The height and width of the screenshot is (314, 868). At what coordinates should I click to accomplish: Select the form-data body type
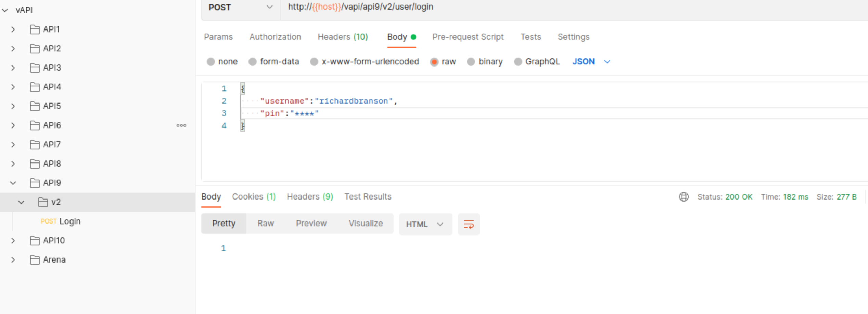click(253, 62)
